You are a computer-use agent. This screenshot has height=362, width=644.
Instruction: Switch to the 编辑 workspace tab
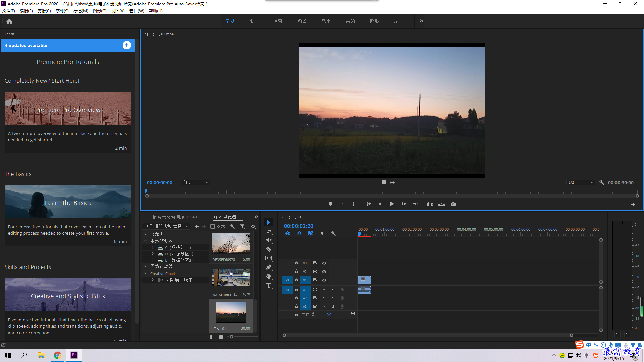(278, 21)
